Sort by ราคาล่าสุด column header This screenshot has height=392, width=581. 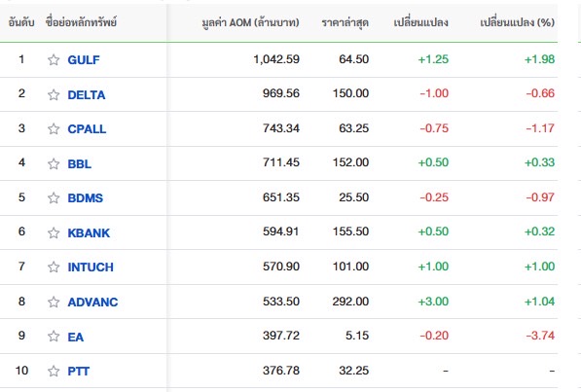(345, 22)
